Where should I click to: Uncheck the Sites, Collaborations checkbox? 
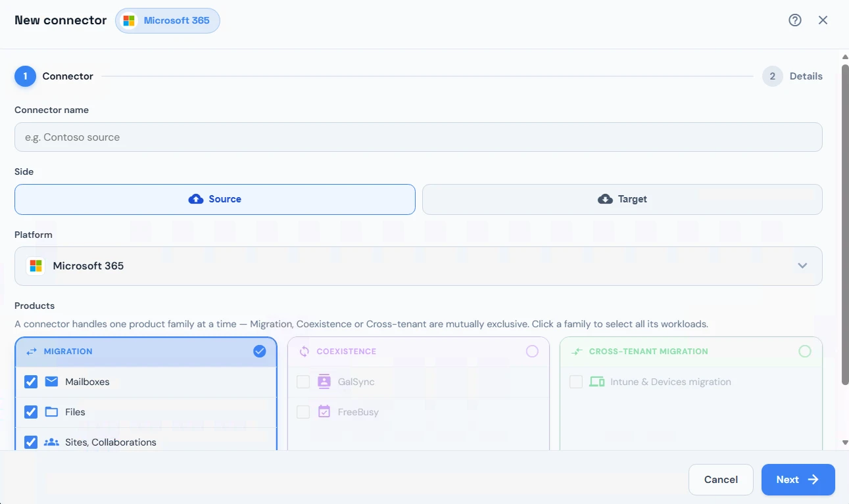point(31,442)
